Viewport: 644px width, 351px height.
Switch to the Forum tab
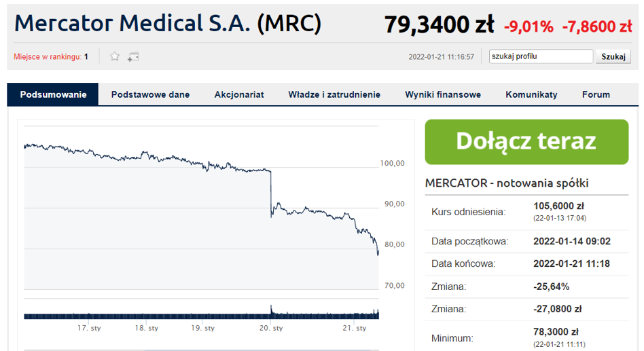coord(596,94)
